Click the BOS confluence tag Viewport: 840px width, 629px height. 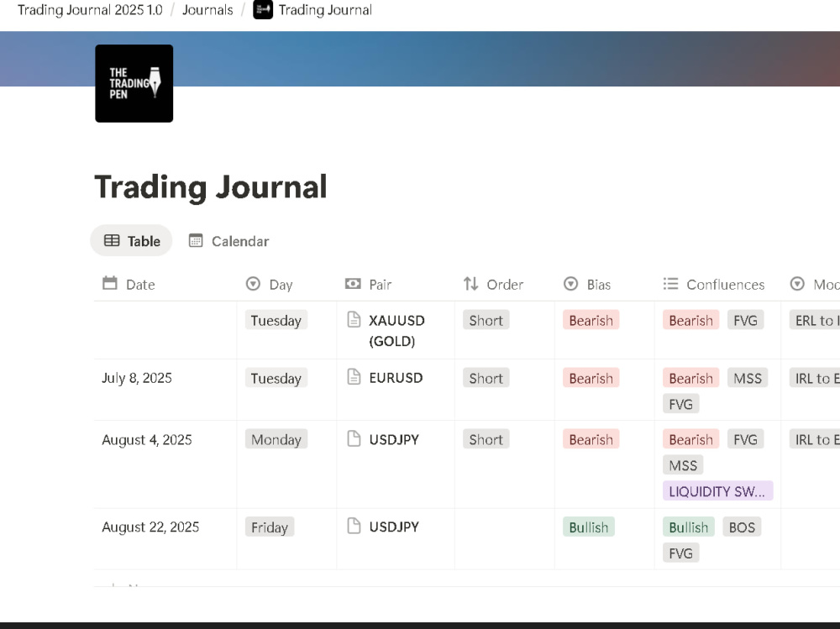point(742,527)
